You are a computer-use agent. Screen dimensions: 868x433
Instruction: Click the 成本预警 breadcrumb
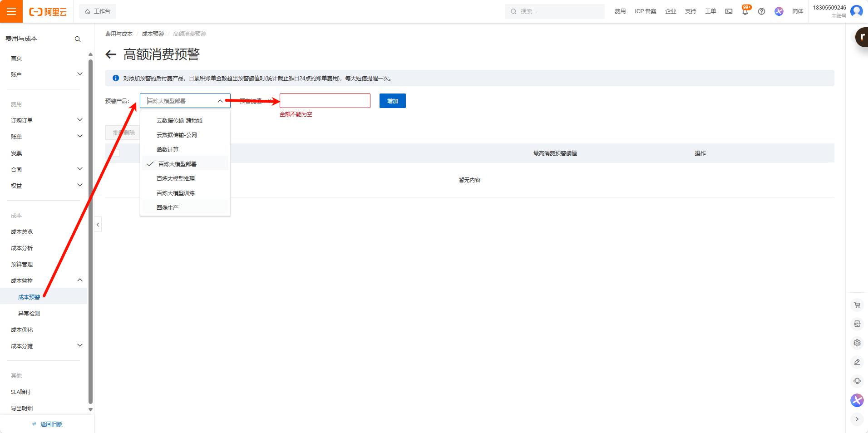tap(153, 34)
